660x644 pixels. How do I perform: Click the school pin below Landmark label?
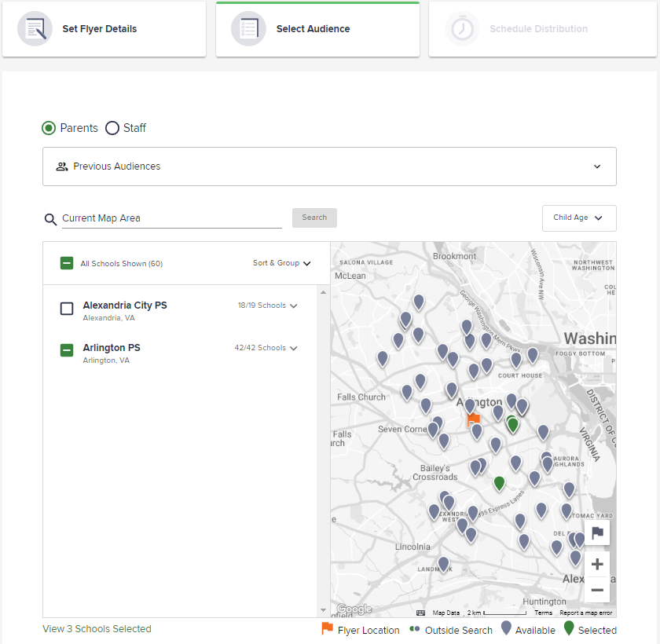[443, 565]
